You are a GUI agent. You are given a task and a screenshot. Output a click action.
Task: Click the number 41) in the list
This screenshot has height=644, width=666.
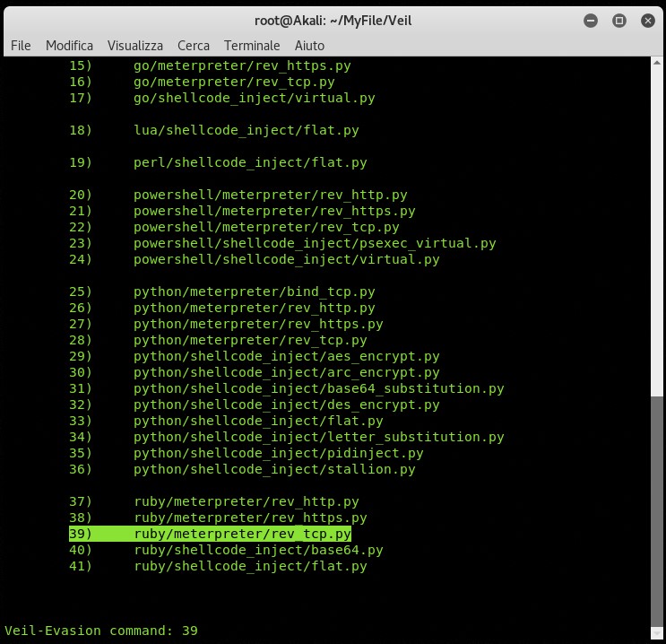(81, 567)
